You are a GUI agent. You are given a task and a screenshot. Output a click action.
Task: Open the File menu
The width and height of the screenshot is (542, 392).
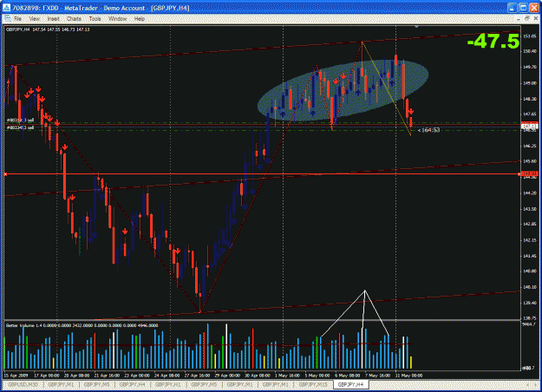coord(17,19)
